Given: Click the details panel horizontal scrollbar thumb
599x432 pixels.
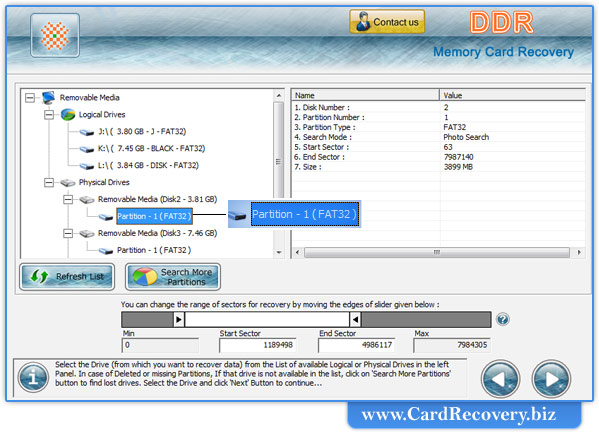Looking at the screenshot, I should click(x=437, y=252).
